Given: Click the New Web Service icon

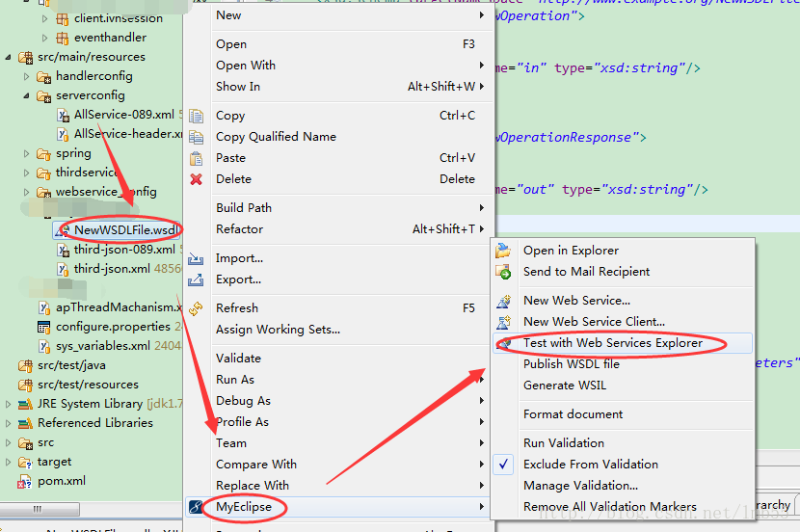Looking at the screenshot, I should point(503,301).
